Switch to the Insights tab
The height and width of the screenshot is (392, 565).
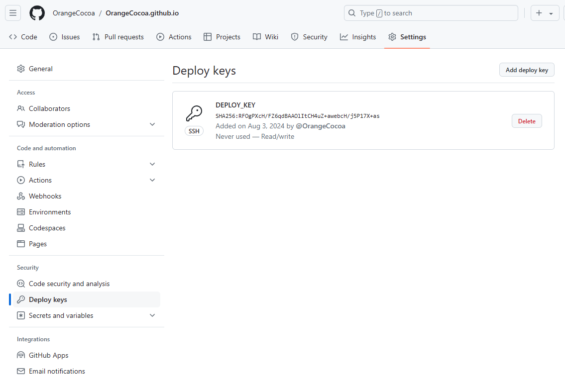[358, 37]
